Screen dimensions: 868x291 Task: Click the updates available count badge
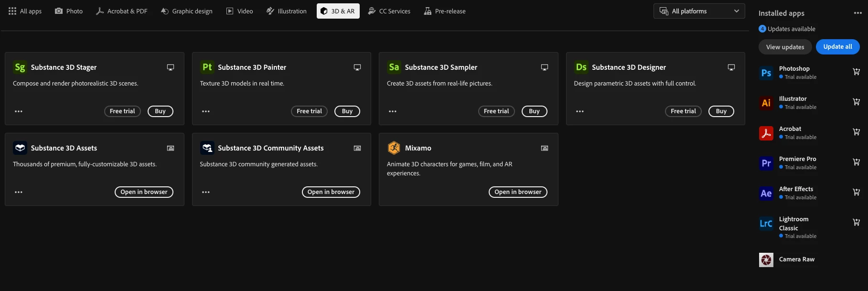tap(762, 29)
